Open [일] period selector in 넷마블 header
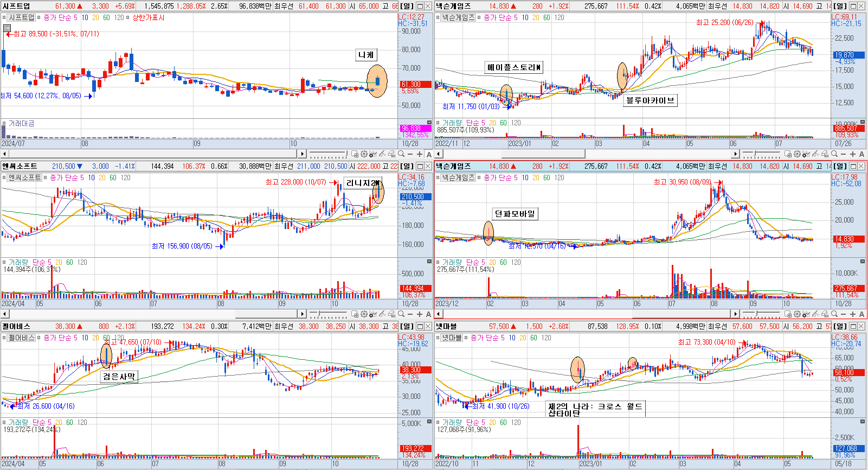868x470 pixels. pyautogui.click(x=840, y=326)
